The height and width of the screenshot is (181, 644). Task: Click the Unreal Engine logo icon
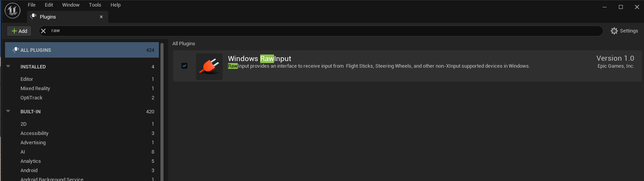[12, 10]
